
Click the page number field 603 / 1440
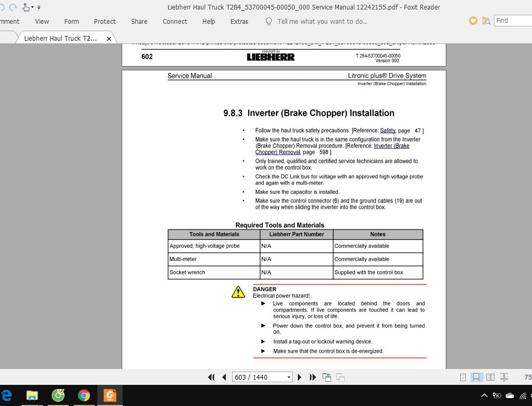[259, 377]
